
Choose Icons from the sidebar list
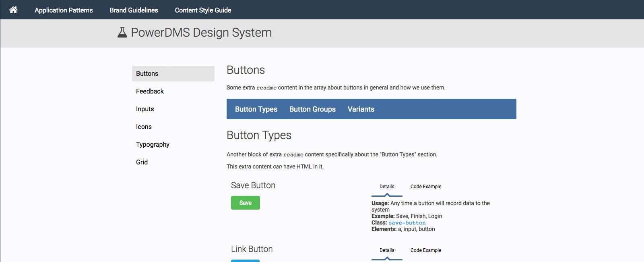pos(144,127)
